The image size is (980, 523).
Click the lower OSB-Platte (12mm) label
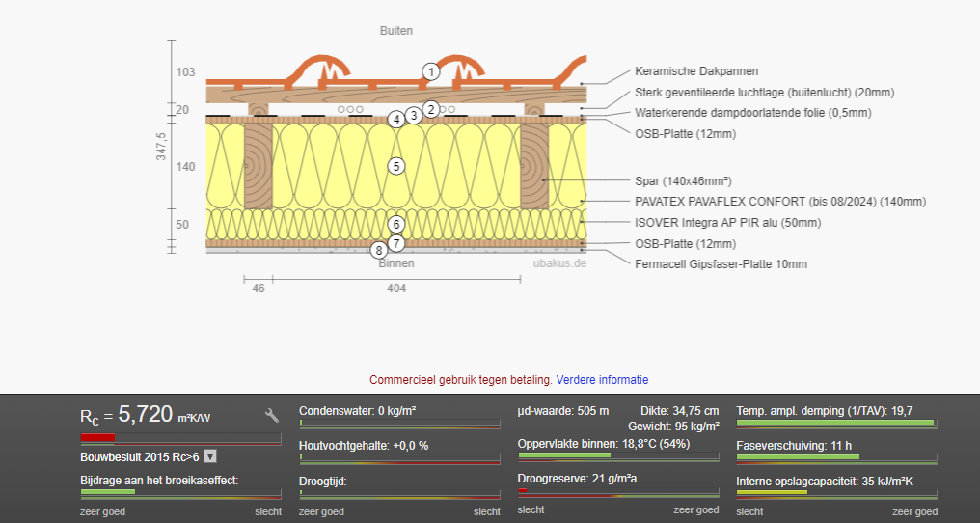pyautogui.click(x=685, y=244)
